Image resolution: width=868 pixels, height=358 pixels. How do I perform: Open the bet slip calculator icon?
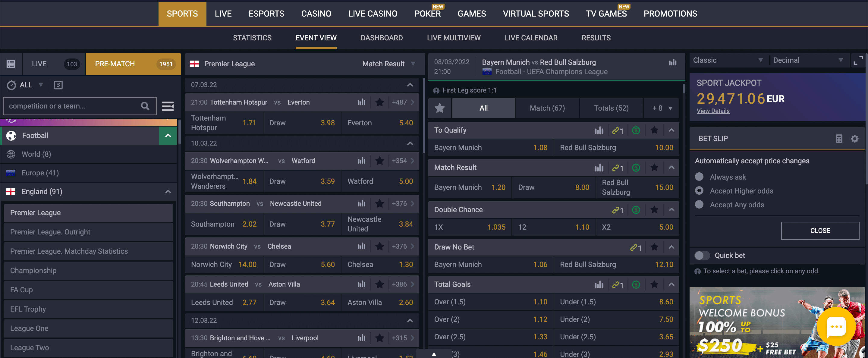click(838, 139)
